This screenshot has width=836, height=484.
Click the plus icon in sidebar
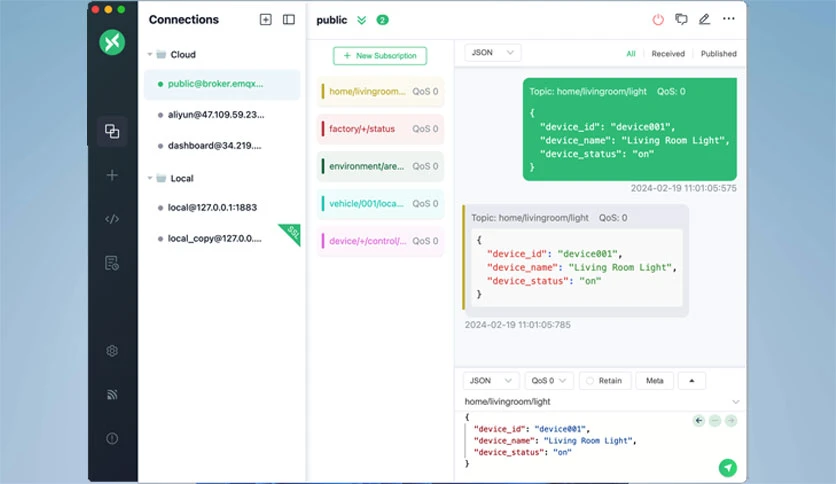(112, 175)
